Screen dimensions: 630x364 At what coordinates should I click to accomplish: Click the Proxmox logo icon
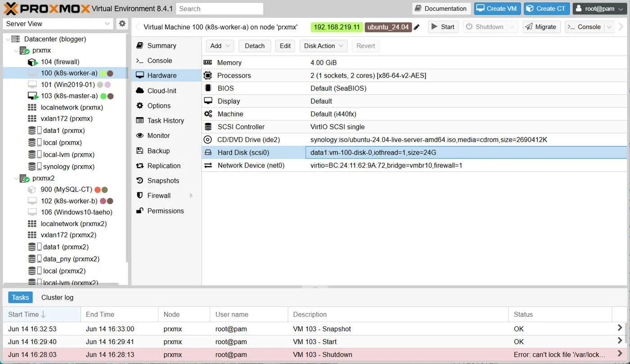pos(10,8)
